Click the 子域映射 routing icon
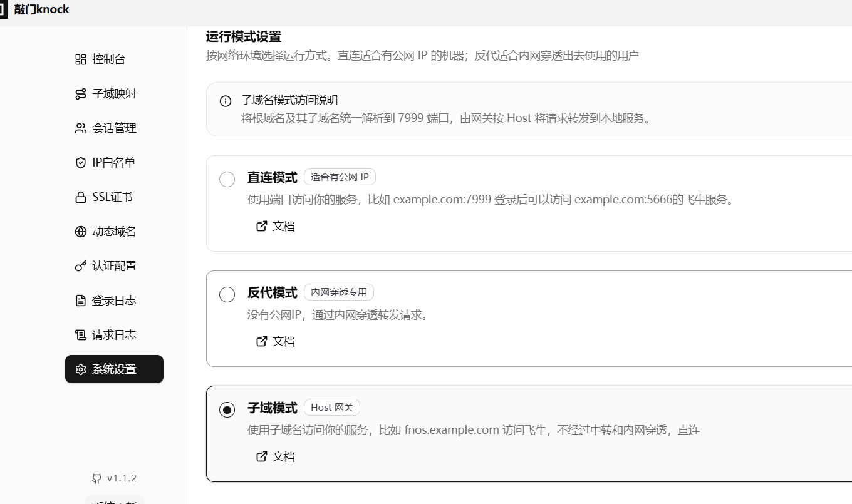The image size is (852, 504). [80, 94]
